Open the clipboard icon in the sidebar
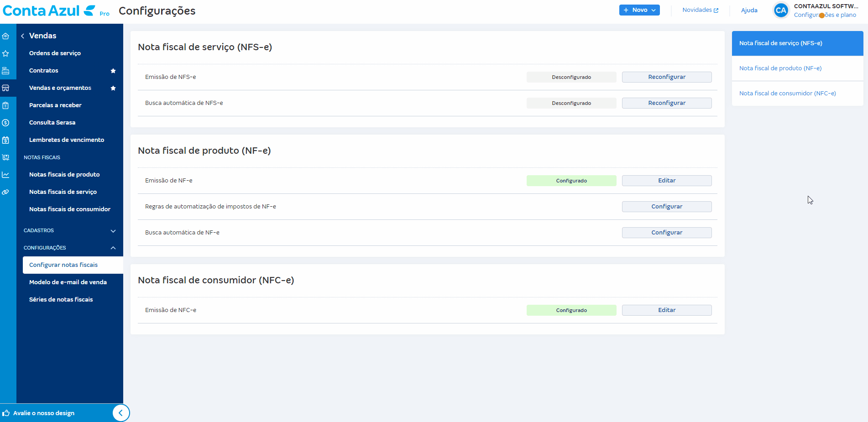The width and height of the screenshot is (868, 422). [5, 105]
